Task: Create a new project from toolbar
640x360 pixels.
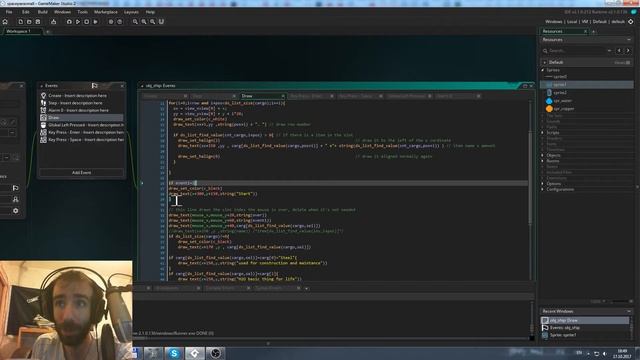Action: [20, 22]
